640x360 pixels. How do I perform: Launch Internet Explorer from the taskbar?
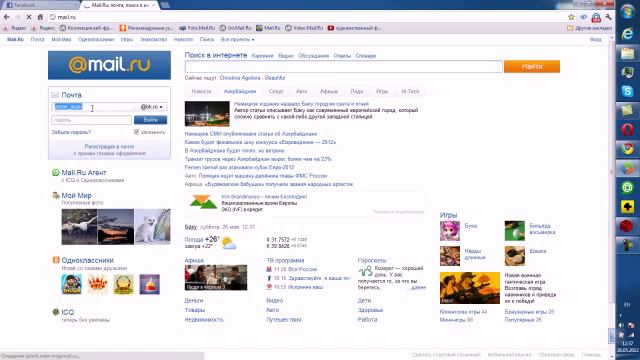click(x=627, y=33)
